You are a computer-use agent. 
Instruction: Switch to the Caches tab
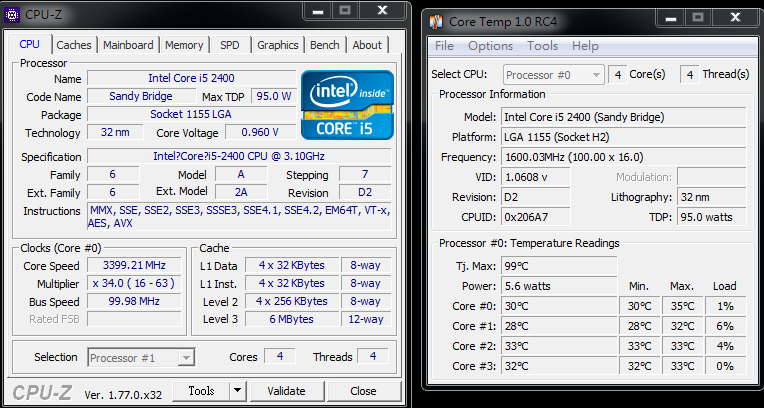click(x=74, y=45)
